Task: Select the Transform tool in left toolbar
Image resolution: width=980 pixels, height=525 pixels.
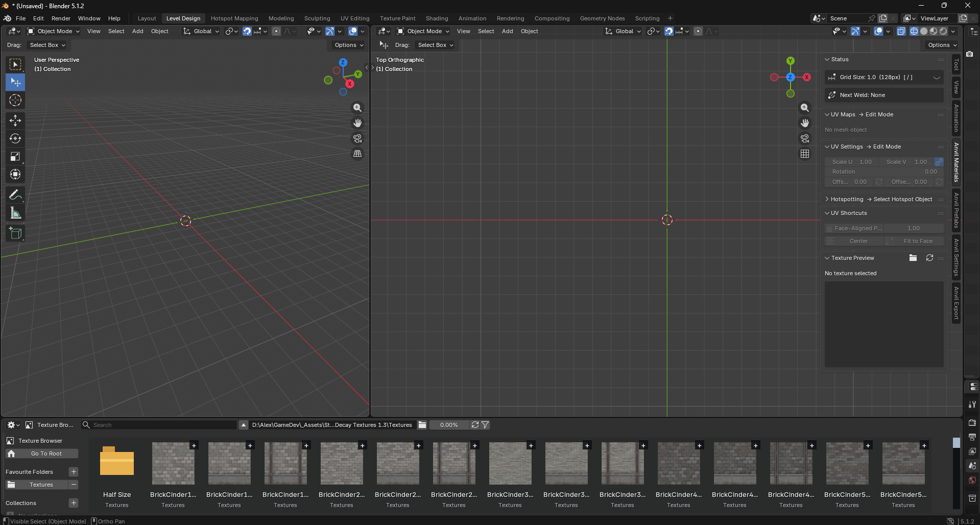Action: pyautogui.click(x=15, y=174)
